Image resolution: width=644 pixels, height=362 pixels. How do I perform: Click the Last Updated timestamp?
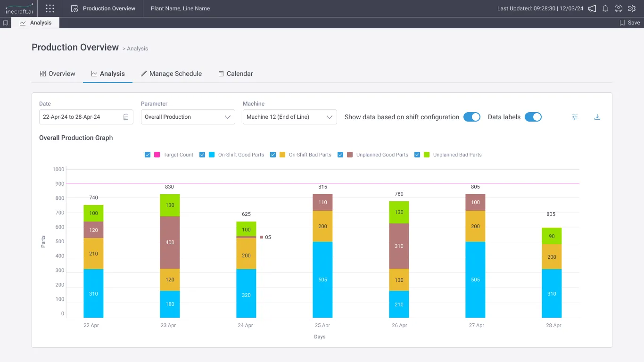coord(540,8)
